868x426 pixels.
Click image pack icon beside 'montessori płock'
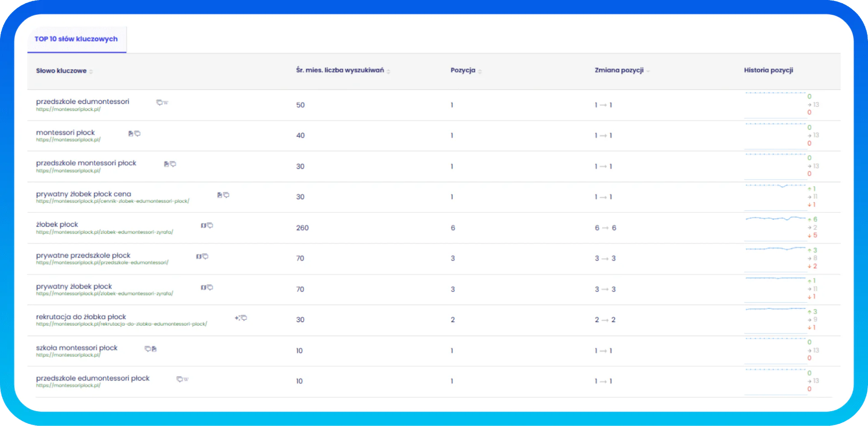131,134
